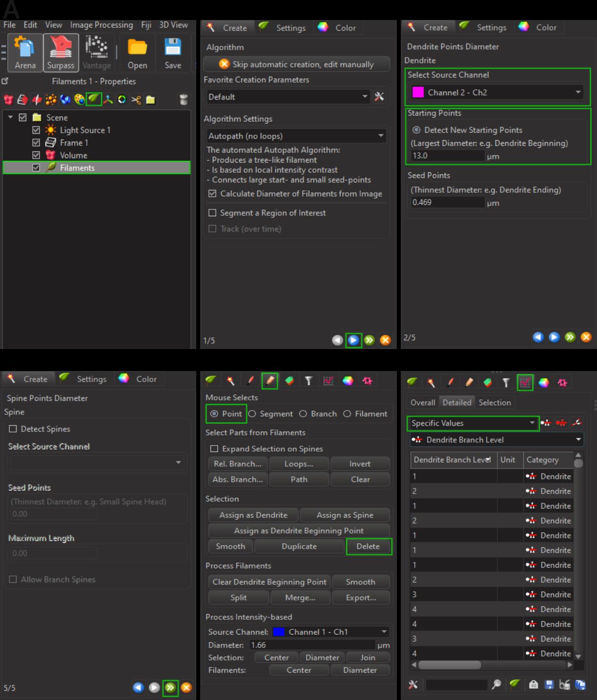
Task: Select the Filament mouse-select radio button
Action: click(347, 413)
